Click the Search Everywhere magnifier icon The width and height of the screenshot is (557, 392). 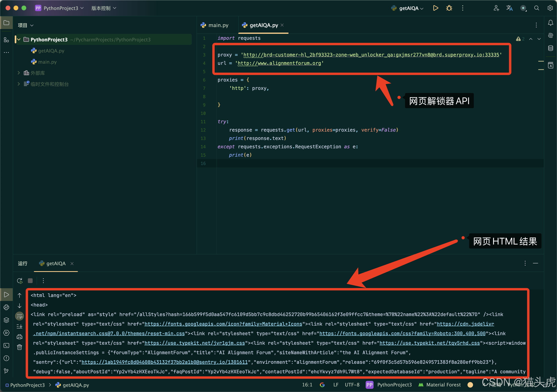537,8
